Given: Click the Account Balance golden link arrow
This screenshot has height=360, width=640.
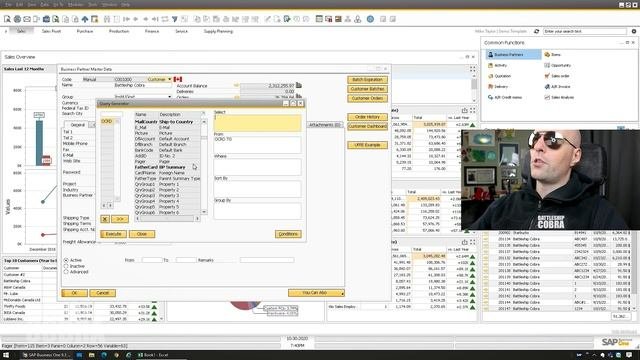Looking at the screenshot, I should (236, 86).
